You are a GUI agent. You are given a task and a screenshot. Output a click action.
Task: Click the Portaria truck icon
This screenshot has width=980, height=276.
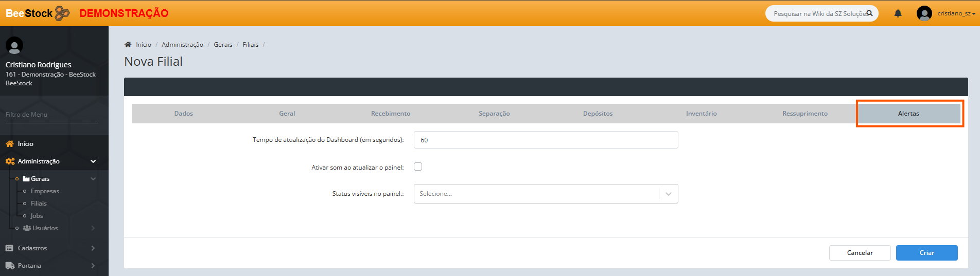point(10,266)
